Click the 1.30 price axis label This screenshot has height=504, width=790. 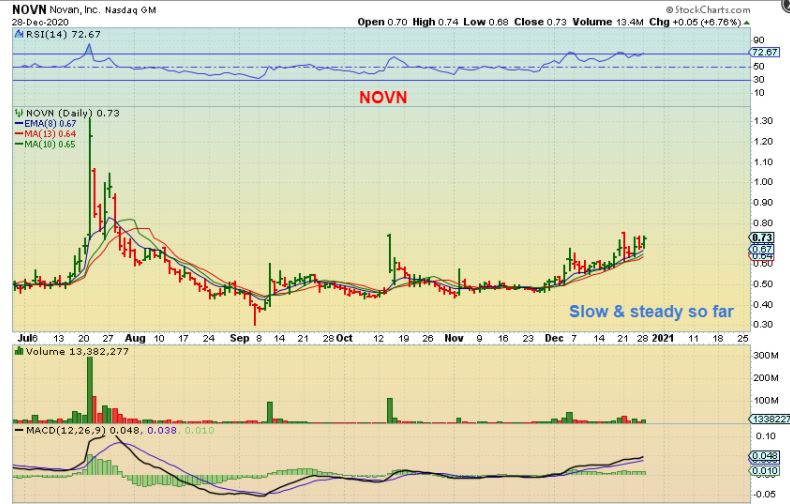tap(763, 121)
